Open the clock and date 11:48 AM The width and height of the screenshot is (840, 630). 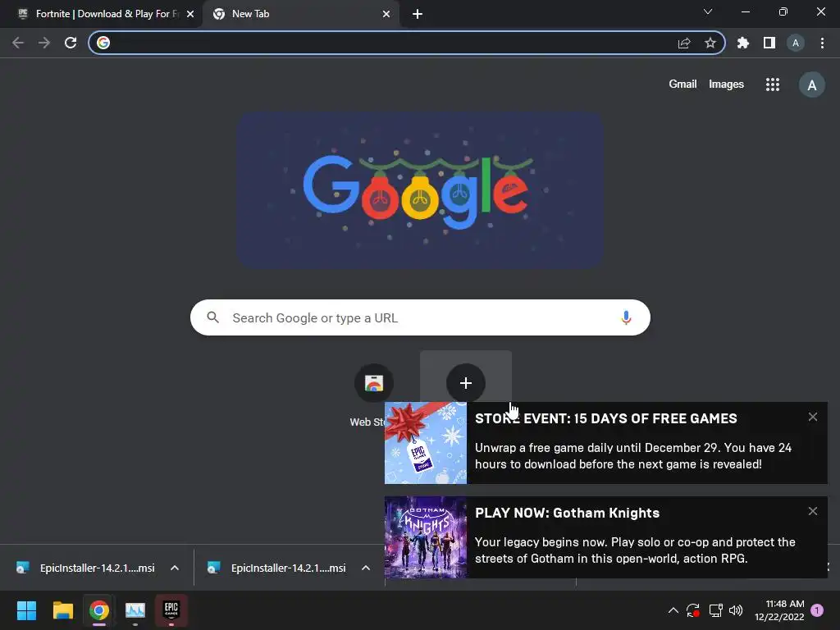point(779,610)
